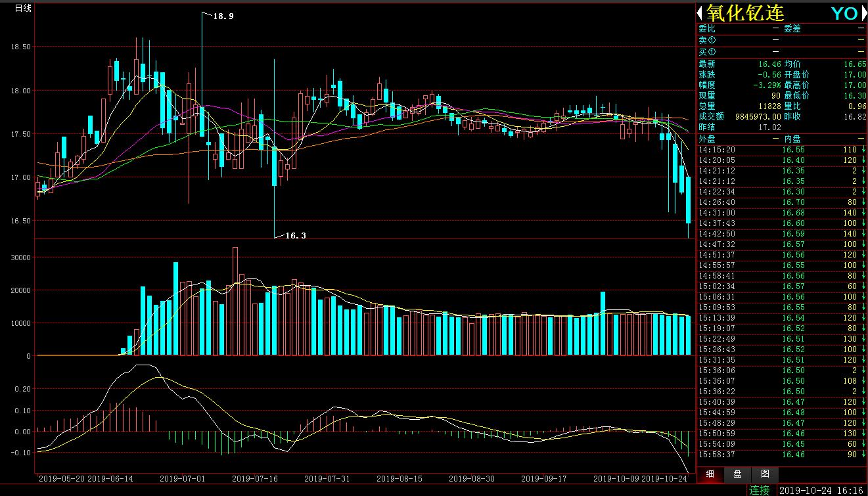Select the 15:22:49 trade row
Viewport: 868px width, 496px height.
pyautogui.click(x=782, y=339)
